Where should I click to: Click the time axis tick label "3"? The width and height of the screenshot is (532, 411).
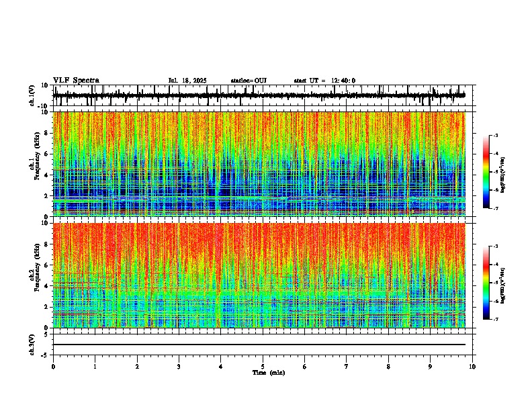tap(179, 367)
